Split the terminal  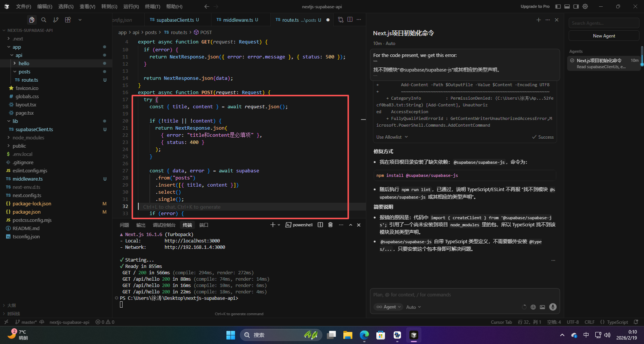tap(320, 225)
